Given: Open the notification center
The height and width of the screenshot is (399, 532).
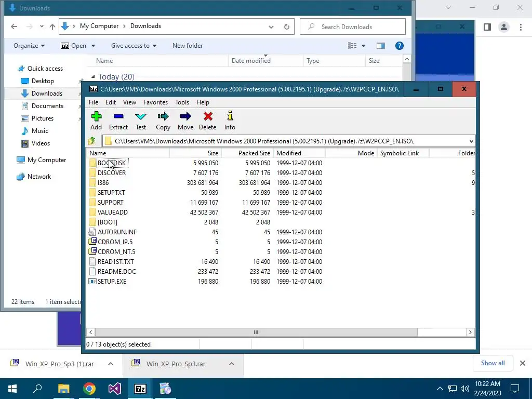Looking at the screenshot, I should click(x=515, y=389).
